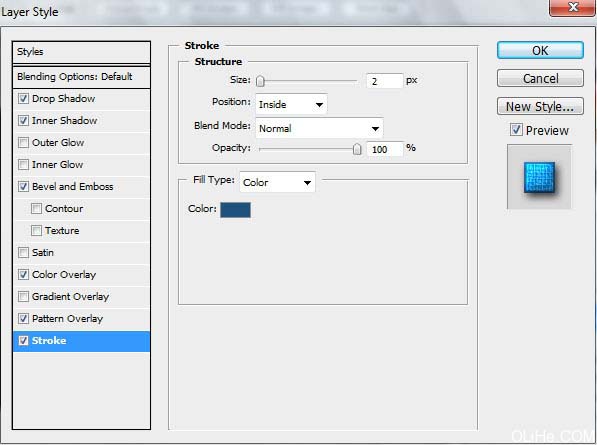Open the Color Overlay settings label
597x445 pixels.
(64, 274)
